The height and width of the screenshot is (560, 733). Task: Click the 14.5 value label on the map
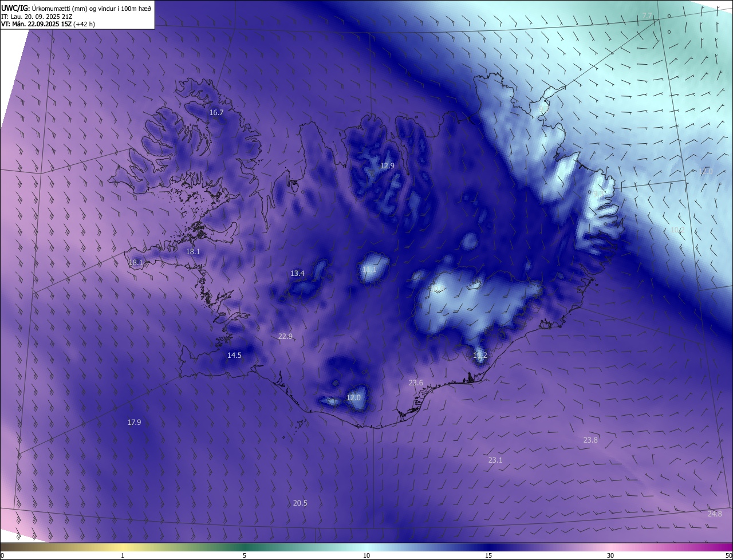[234, 356]
